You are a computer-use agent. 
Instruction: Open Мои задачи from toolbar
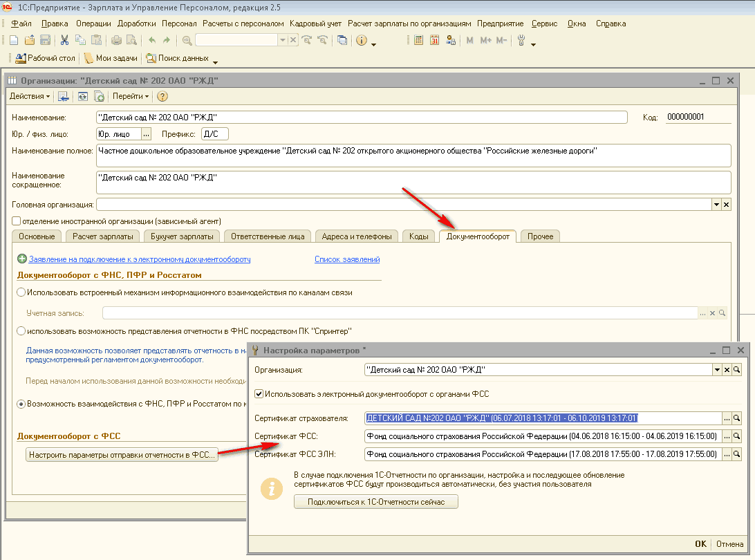point(111,58)
